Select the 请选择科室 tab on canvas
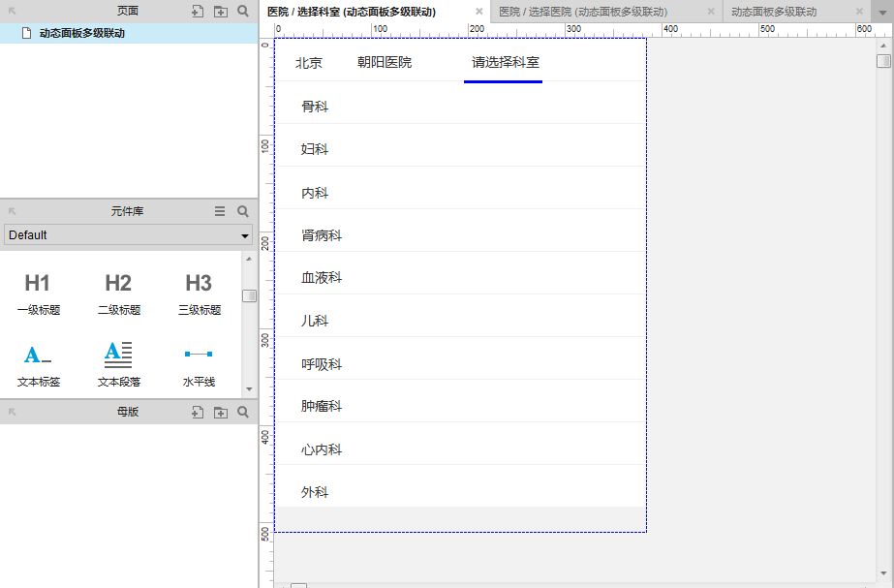894x588 pixels. (503, 61)
